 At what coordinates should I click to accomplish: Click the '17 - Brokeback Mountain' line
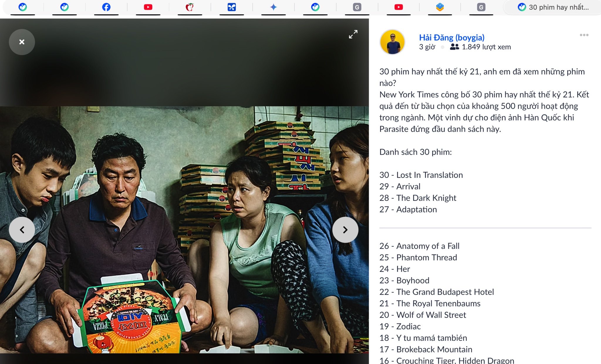click(426, 349)
